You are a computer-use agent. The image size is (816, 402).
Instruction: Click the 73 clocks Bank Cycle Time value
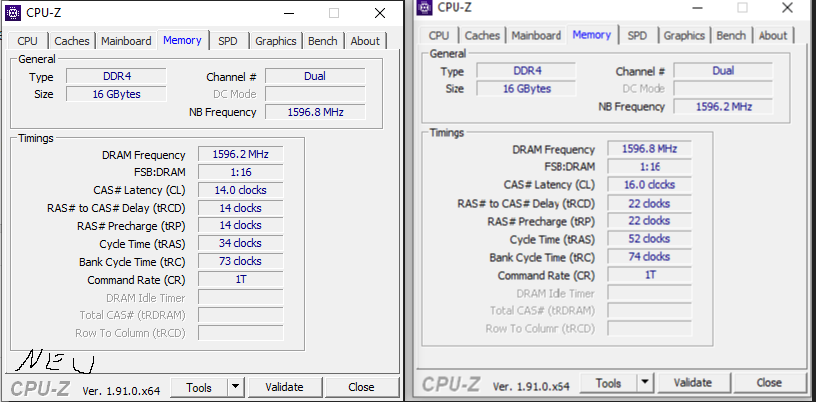click(240, 261)
